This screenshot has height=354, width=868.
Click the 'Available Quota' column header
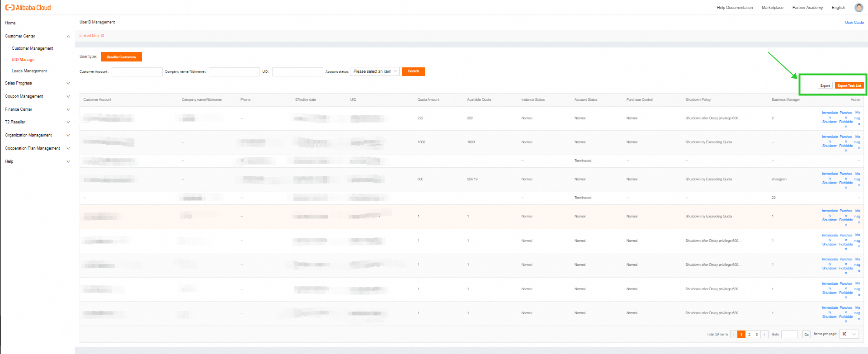tap(479, 100)
